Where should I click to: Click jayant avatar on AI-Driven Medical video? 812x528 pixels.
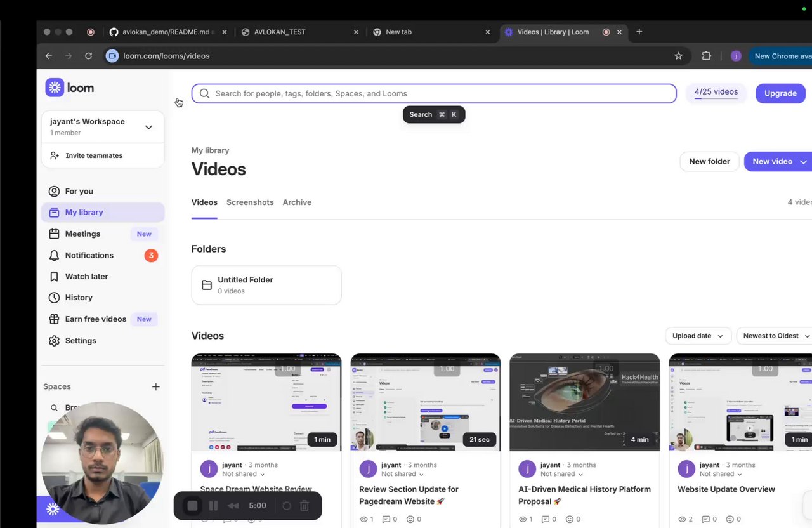(527, 469)
